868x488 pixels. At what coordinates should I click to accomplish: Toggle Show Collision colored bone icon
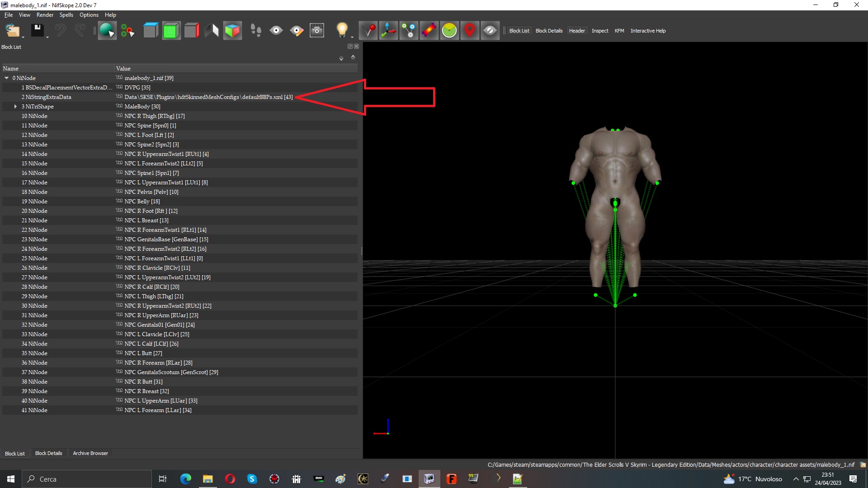click(429, 31)
